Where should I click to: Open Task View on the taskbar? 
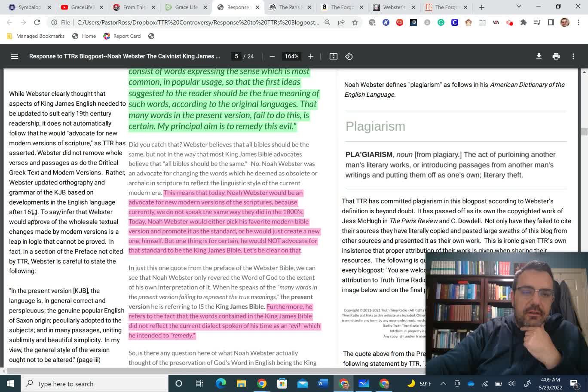199,383
